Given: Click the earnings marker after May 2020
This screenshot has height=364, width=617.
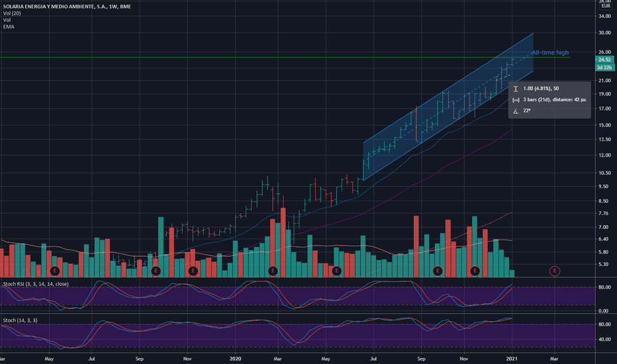Looking at the screenshot, I should coord(336,271).
